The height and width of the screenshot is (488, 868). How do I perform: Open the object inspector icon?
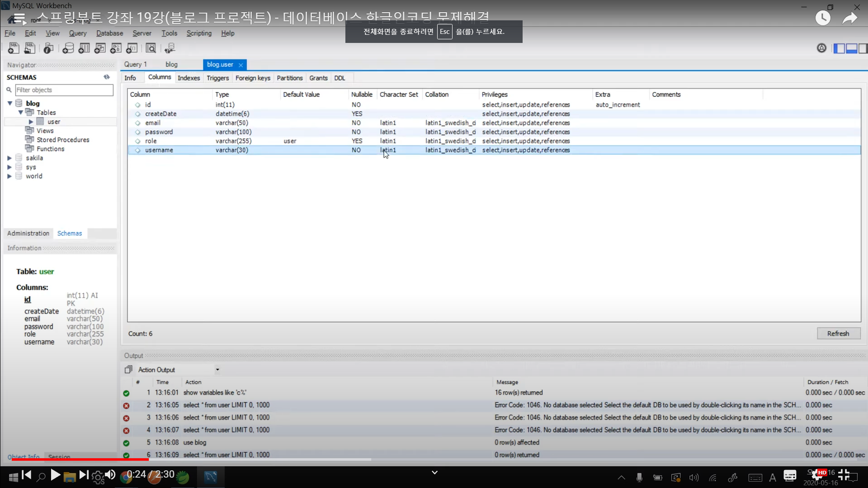[48, 48]
